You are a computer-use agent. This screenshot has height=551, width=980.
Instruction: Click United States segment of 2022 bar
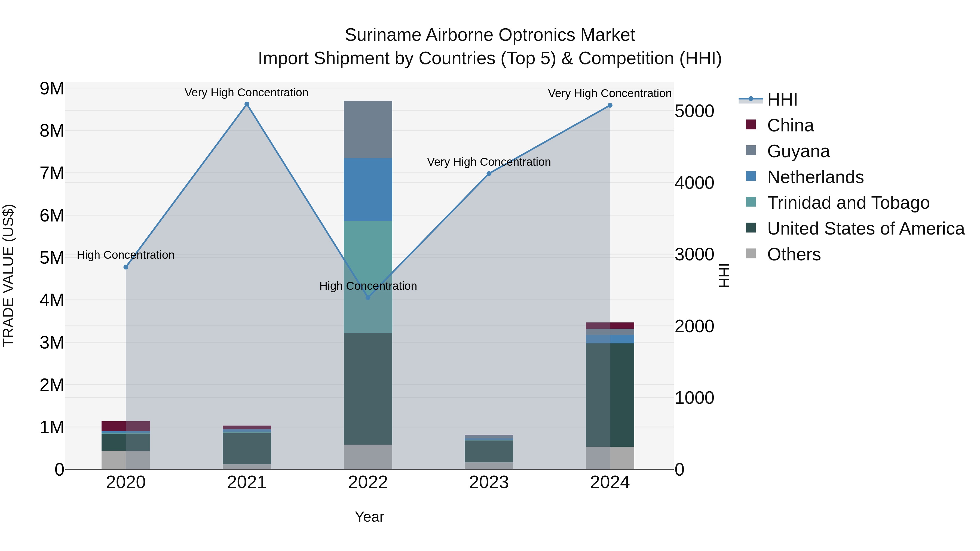pyautogui.click(x=368, y=389)
